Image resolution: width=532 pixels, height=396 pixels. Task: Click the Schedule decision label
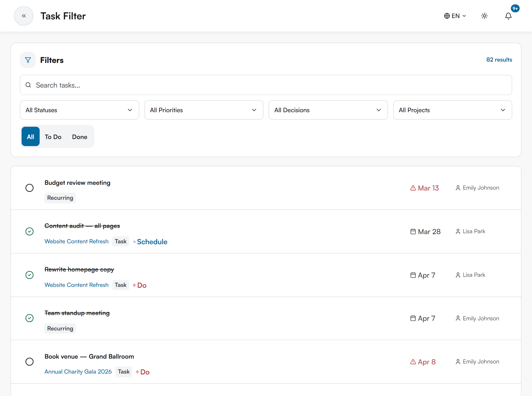click(x=152, y=242)
